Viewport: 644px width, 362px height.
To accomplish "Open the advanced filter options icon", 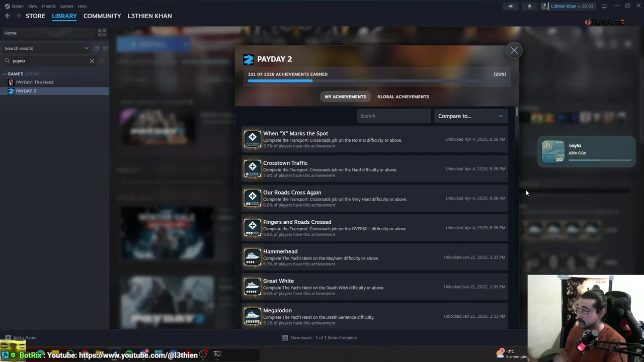I will click(x=102, y=61).
